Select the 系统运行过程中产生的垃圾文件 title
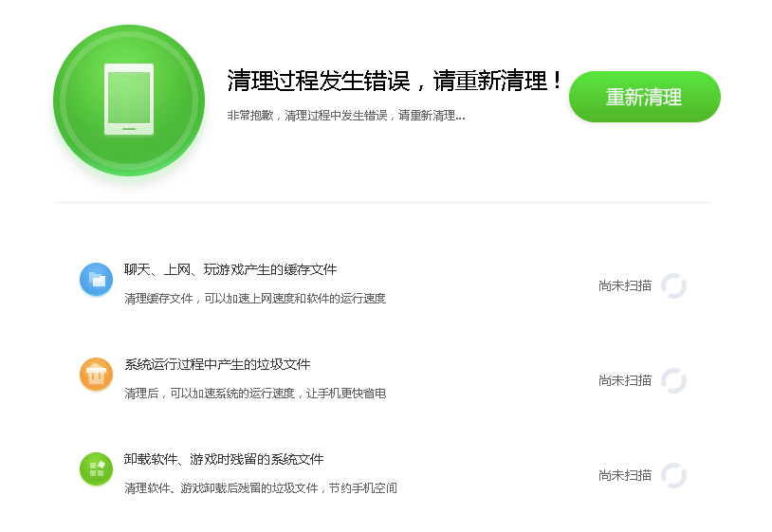Viewport: 772px width, 532px height. 217,364
